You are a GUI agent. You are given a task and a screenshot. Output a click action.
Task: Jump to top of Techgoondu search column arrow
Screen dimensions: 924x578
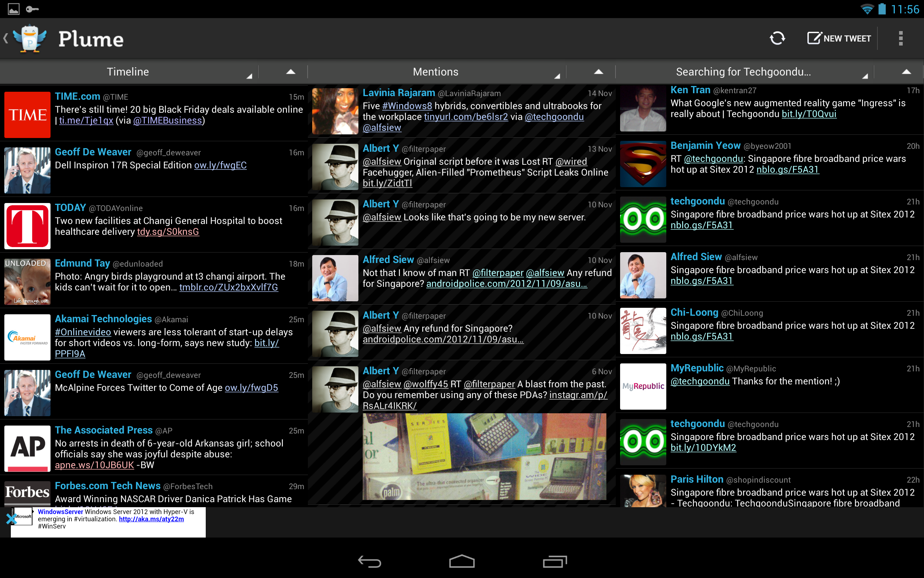coord(906,72)
